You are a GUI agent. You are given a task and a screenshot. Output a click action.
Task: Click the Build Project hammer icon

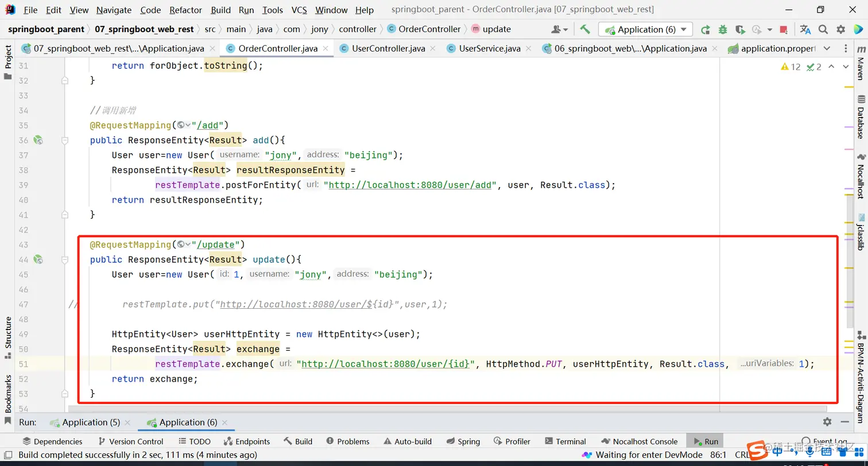coord(585,29)
